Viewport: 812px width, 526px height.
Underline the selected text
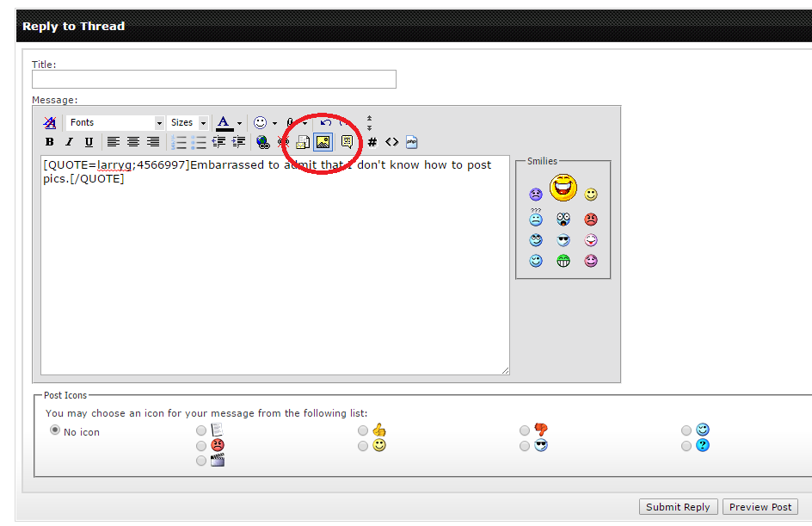(x=89, y=142)
